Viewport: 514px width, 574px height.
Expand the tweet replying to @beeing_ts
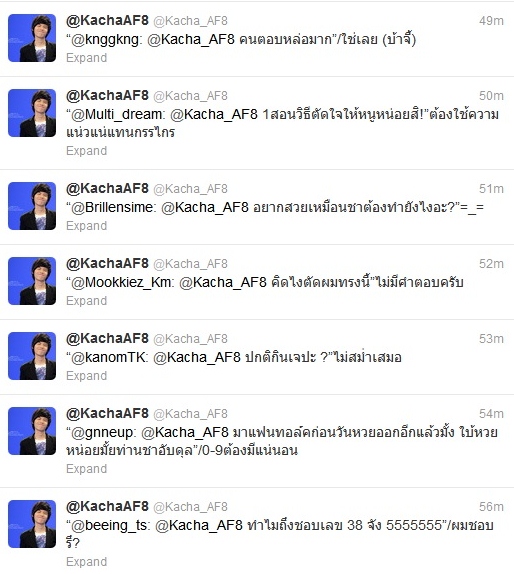pyautogui.click(x=86, y=562)
